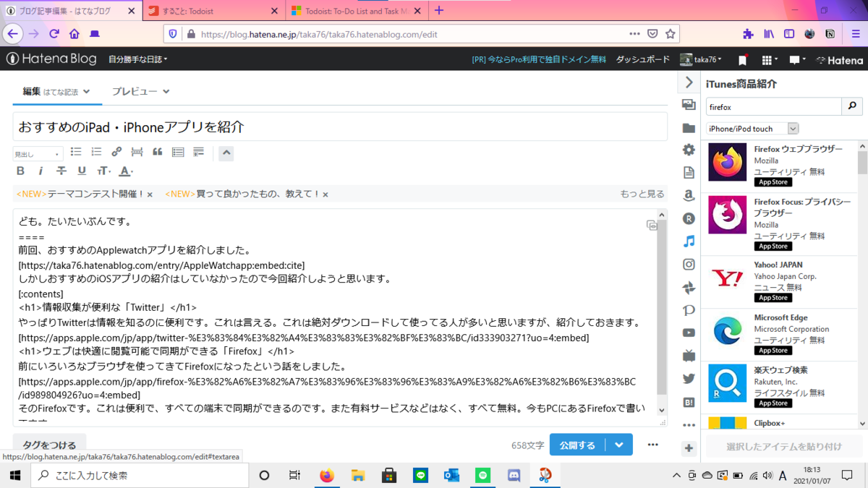The image size is (868, 488).
Task: Open the category folder sidebar panel
Action: 689,128
